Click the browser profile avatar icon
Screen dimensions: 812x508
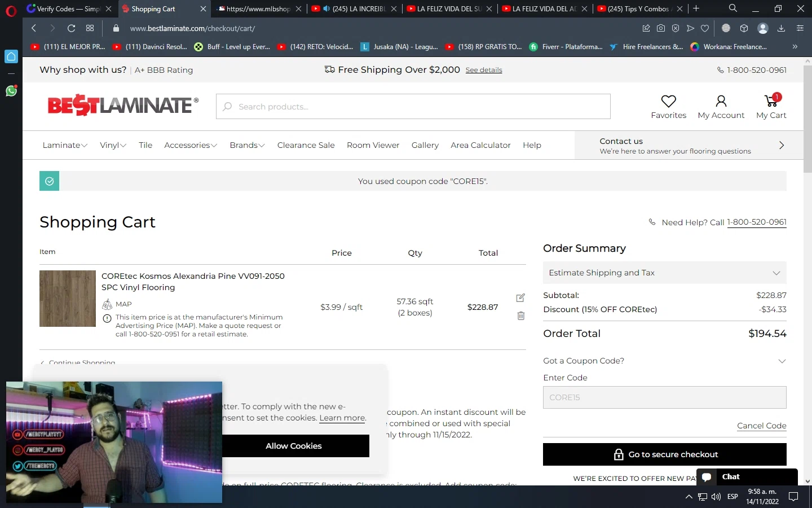point(763,28)
